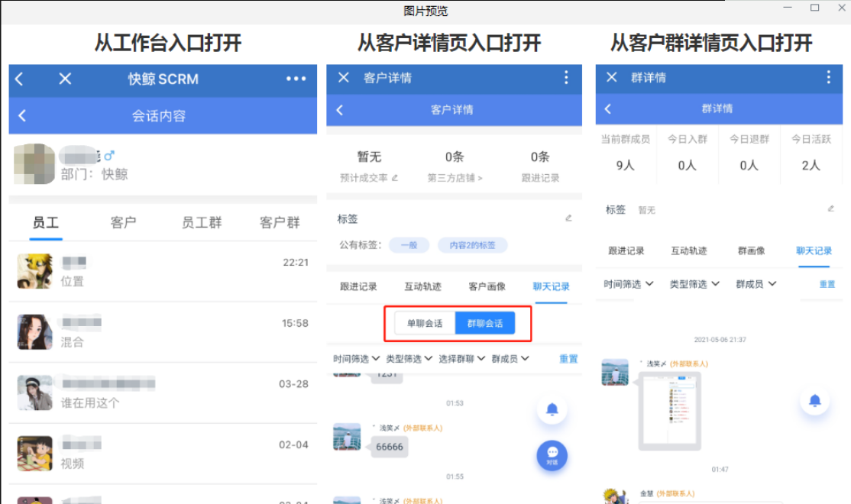This screenshot has width=851, height=504.
Task: Open the shared screenshot image in group chat
Action: 670,412
